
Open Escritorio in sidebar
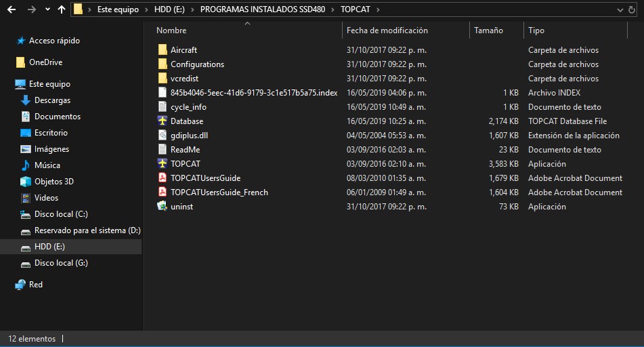(x=51, y=132)
